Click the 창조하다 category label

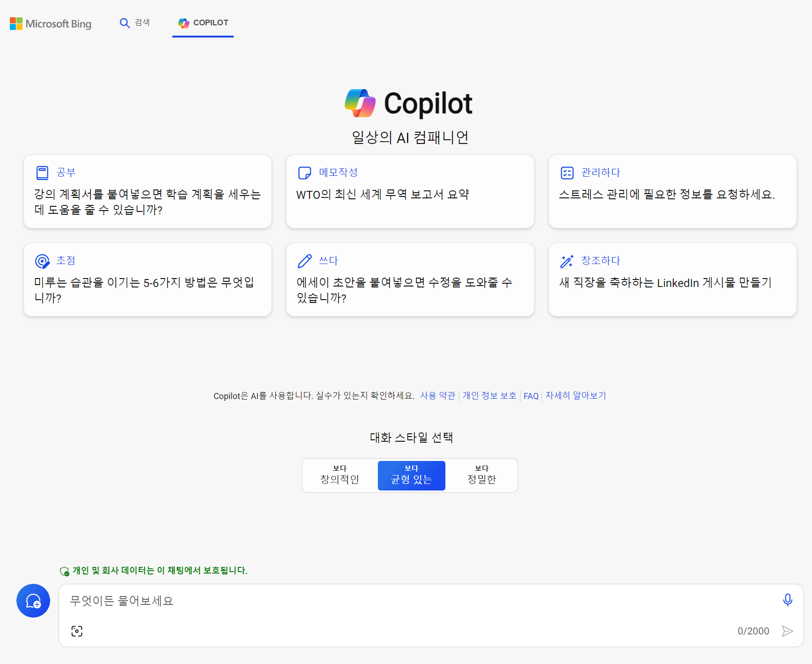601,261
